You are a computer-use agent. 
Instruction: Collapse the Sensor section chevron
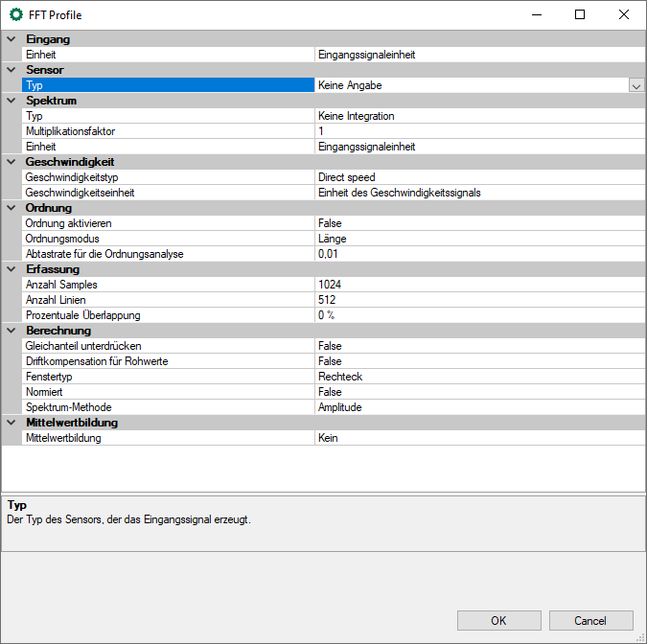pyautogui.click(x=12, y=70)
